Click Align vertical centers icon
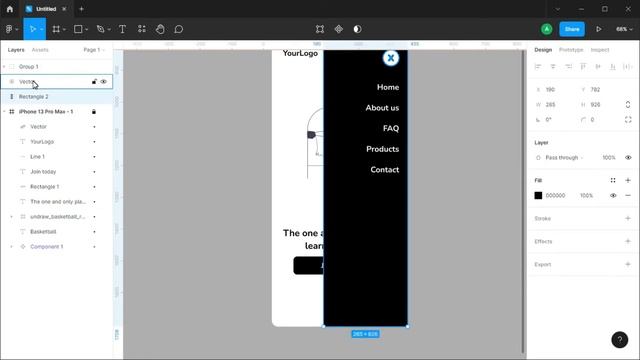The image size is (640, 360). 598,67
